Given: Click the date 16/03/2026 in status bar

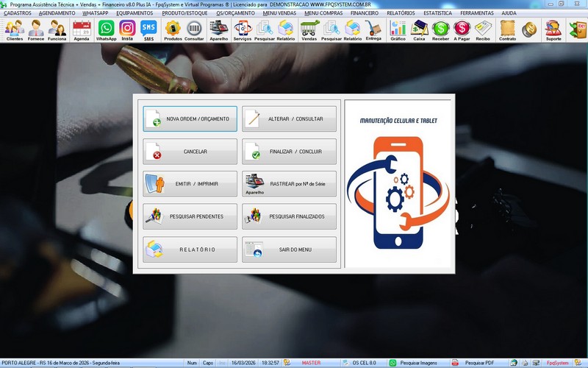Looking at the screenshot, I should click(243, 363).
